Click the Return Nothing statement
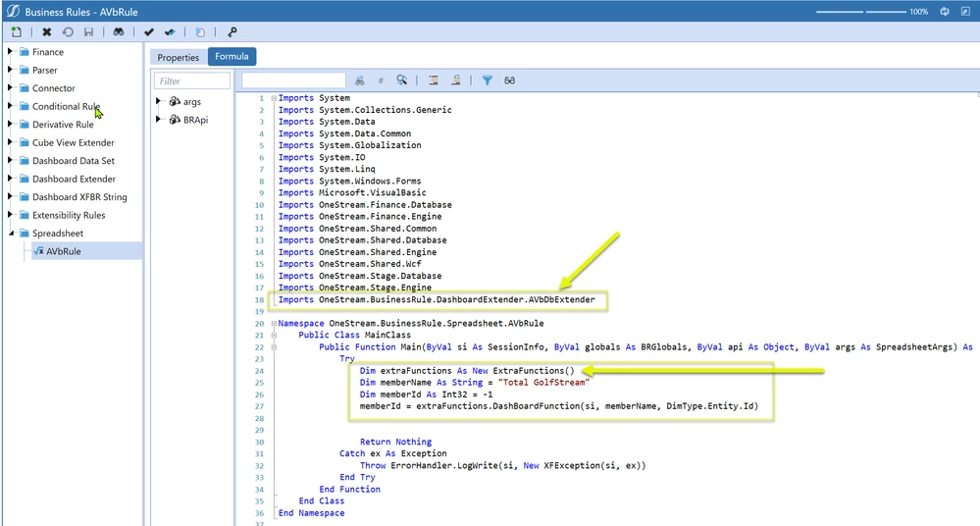Image resolution: width=980 pixels, height=526 pixels. click(395, 442)
